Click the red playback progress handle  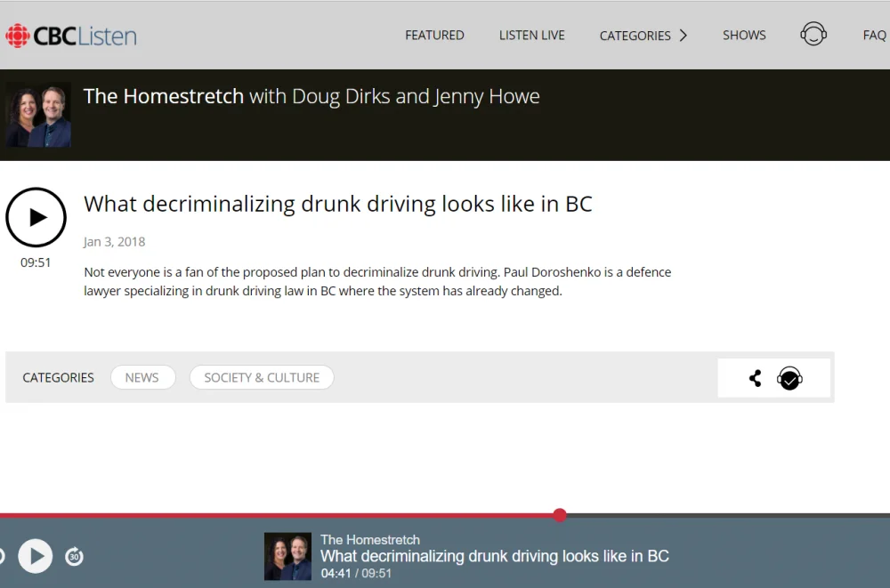(x=560, y=515)
